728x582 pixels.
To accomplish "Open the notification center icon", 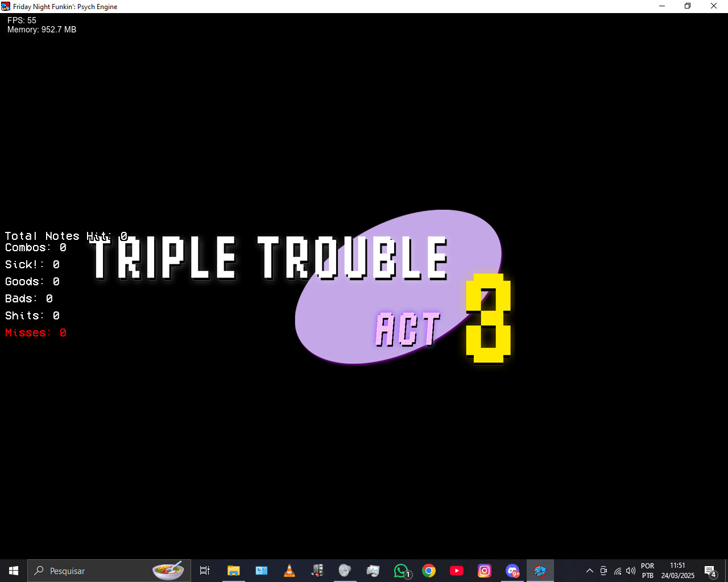I will click(x=710, y=571).
